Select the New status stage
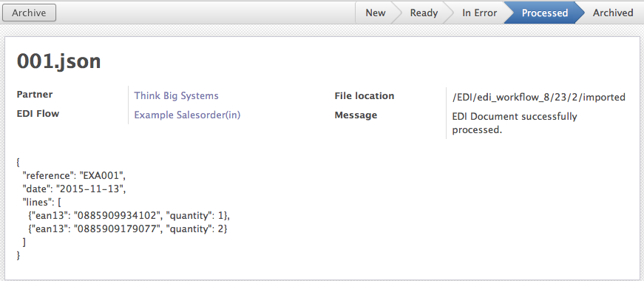The image size is (644, 281). tap(376, 13)
